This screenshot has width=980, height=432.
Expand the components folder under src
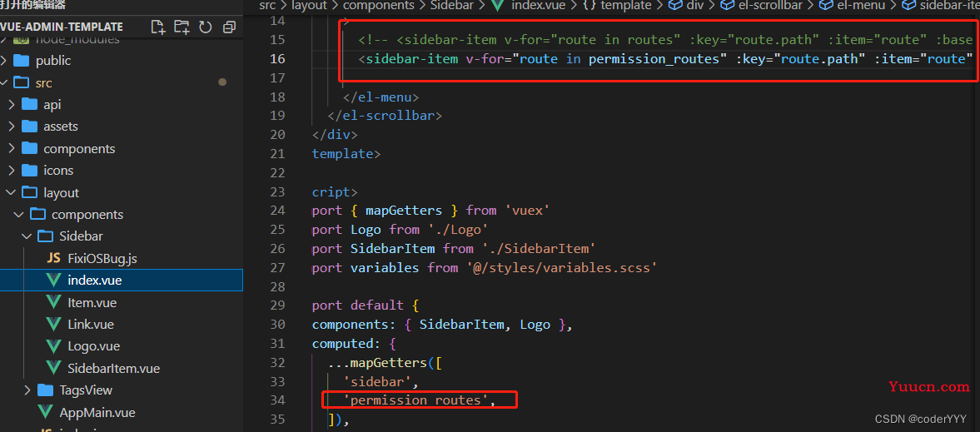(x=12, y=149)
